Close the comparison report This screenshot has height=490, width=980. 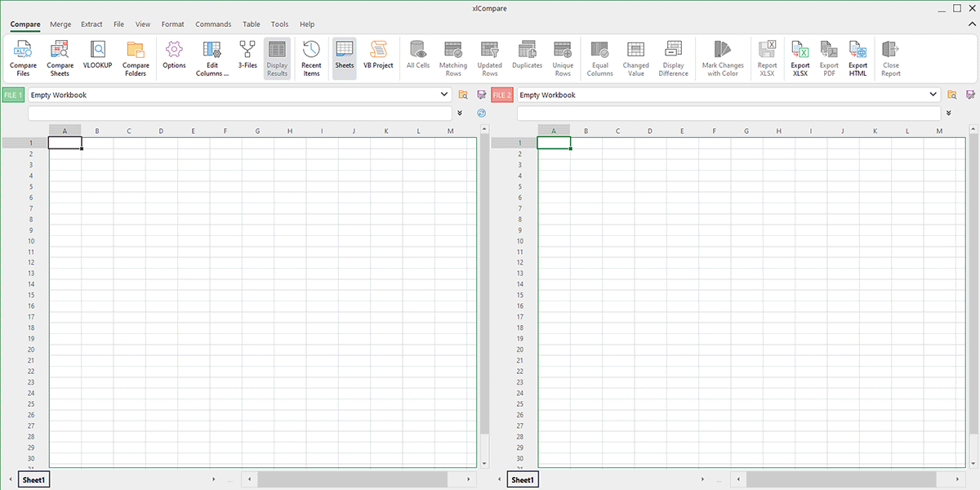pyautogui.click(x=890, y=57)
